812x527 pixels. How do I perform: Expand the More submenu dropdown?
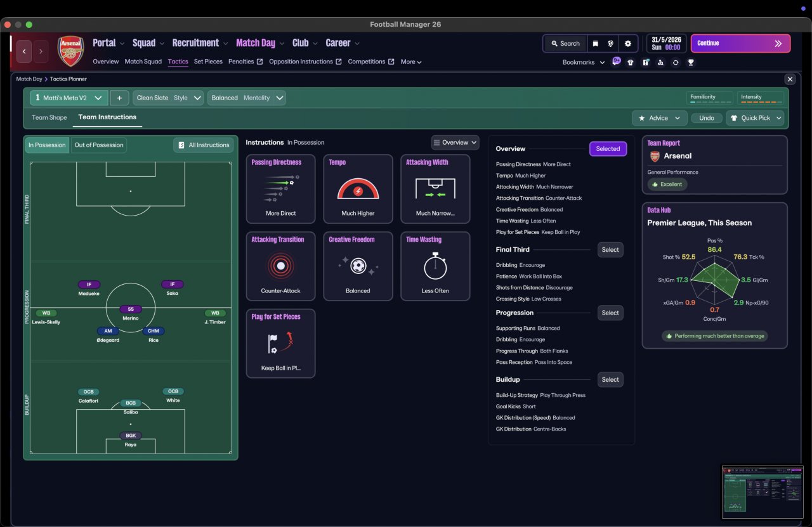click(x=411, y=62)
